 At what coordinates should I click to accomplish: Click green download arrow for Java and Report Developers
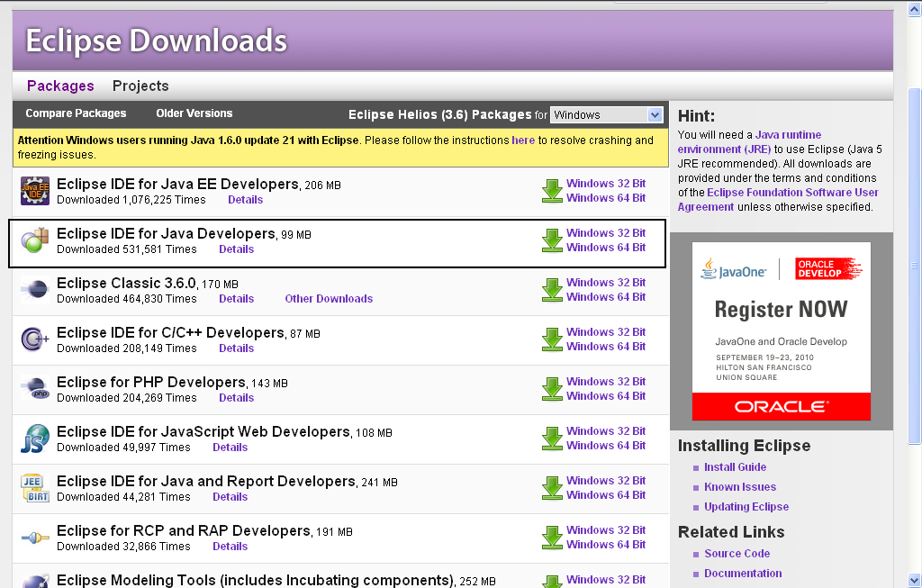552,488
